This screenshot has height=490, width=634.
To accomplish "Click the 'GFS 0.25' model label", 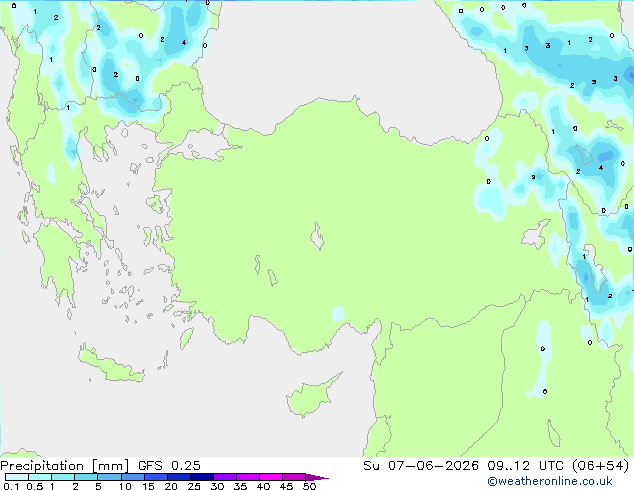I will pyautogui.click(x=169, y=465).
